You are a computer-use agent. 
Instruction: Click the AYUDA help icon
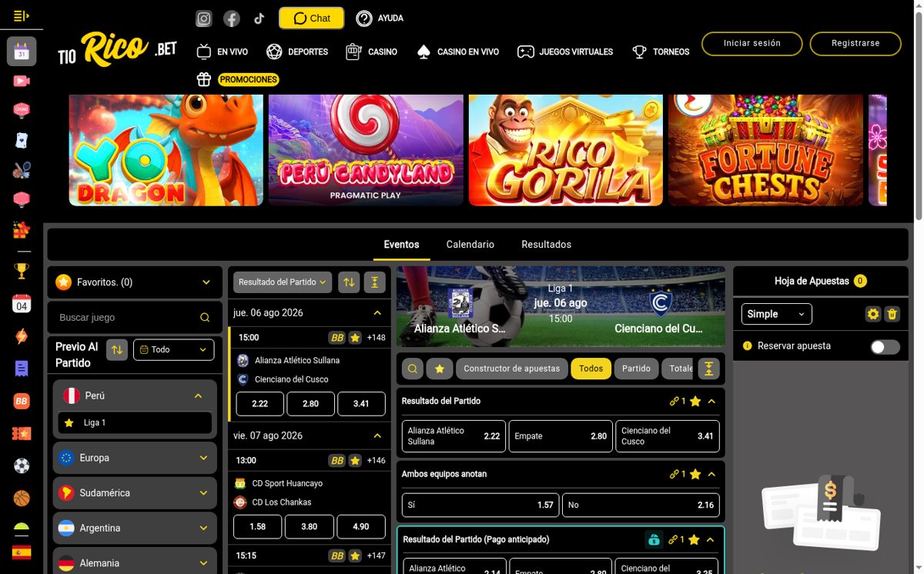point(364,18)
